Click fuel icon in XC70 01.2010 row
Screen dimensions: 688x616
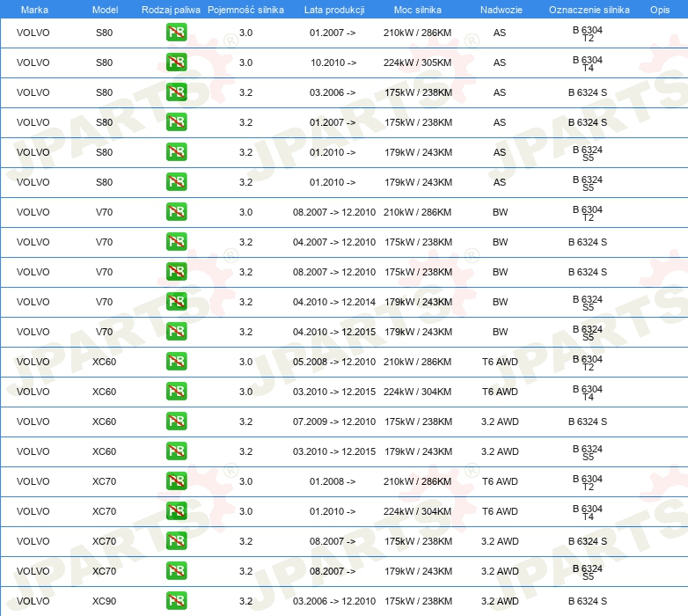[x=176, y=511]
